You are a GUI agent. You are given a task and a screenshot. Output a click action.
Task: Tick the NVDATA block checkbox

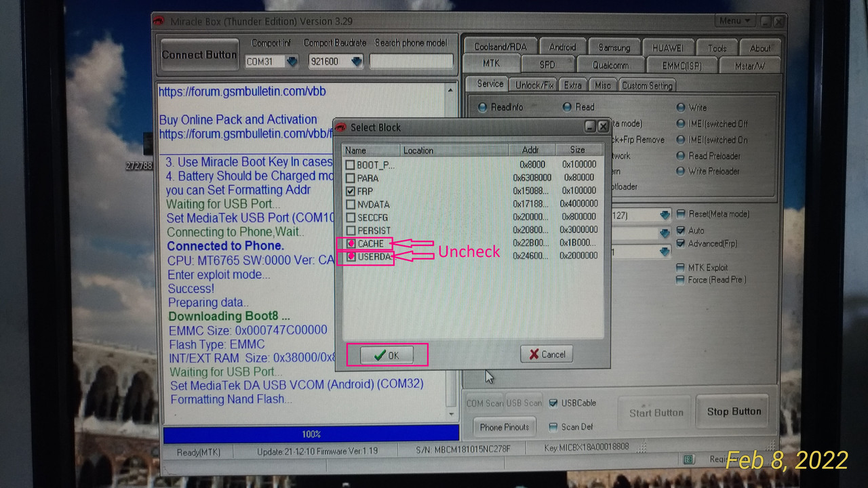[x=350, y=204]
